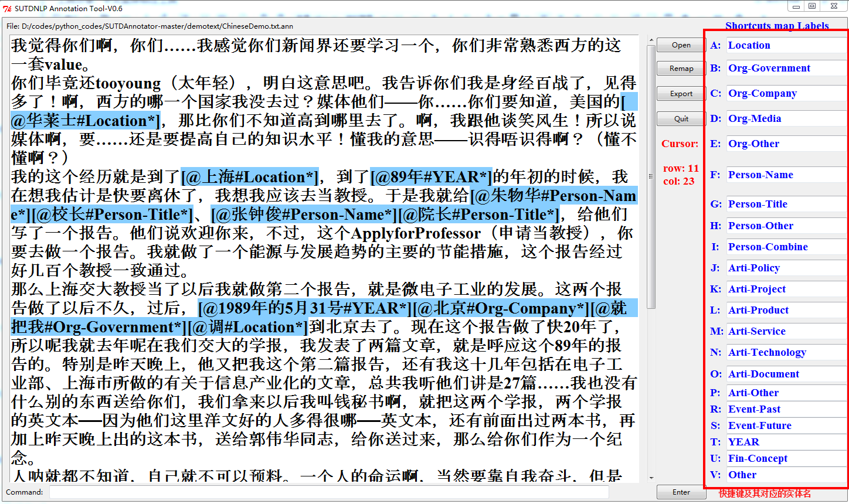Click the col: 23 indicator
The width and height of the screenshot is (849, 504).
click(679, 182)
